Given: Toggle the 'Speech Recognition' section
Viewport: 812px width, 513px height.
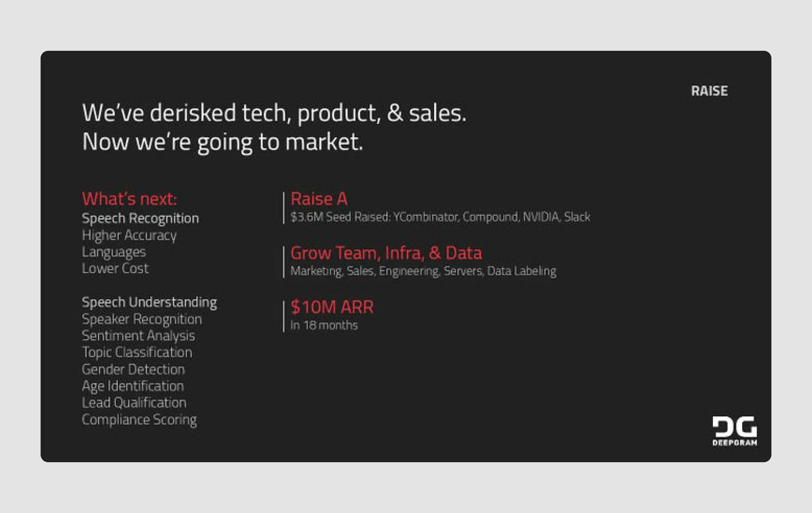Looking at the screenshot, I should [x=140, y=218].
